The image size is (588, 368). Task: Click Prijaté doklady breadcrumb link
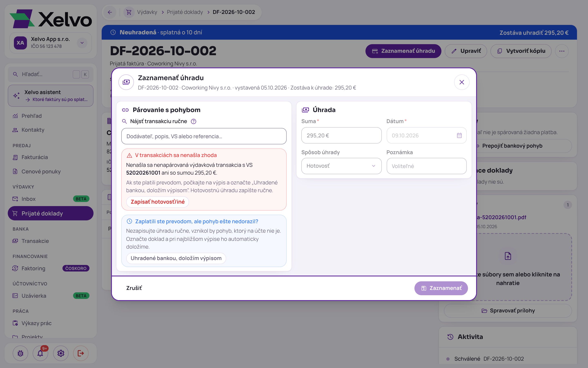click(x=185, y=12)
